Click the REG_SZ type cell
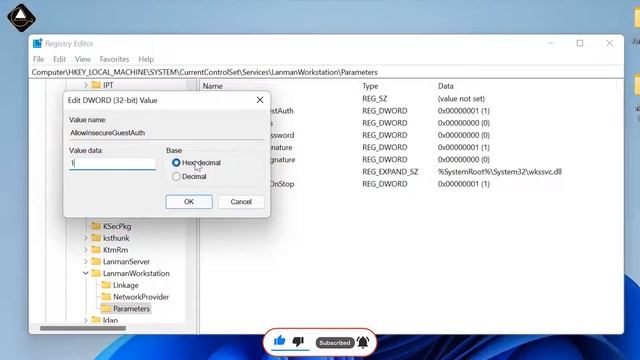Image resolution: width=640 pixels, height=360 pixels. point(374,99)
